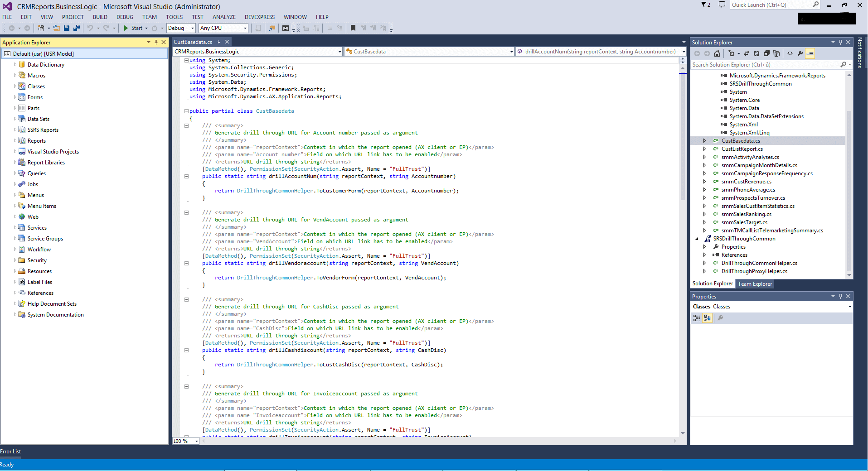Image resolution: width=868 pixels, height=471 pixels.
Task: Collapse the using directives outline
Action: coord(186,60)
